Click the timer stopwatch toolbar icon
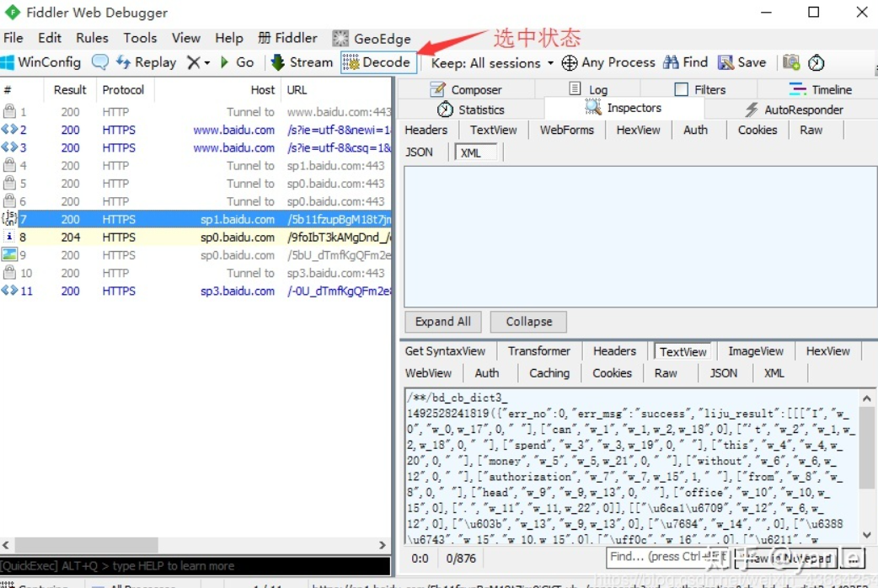This screenshot has height=588, width=878. [x=816, y=62]
